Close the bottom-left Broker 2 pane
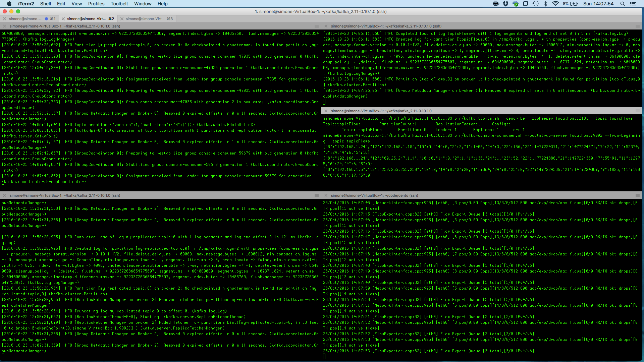Viewport: 644px width, 362px height. (4, 195)
